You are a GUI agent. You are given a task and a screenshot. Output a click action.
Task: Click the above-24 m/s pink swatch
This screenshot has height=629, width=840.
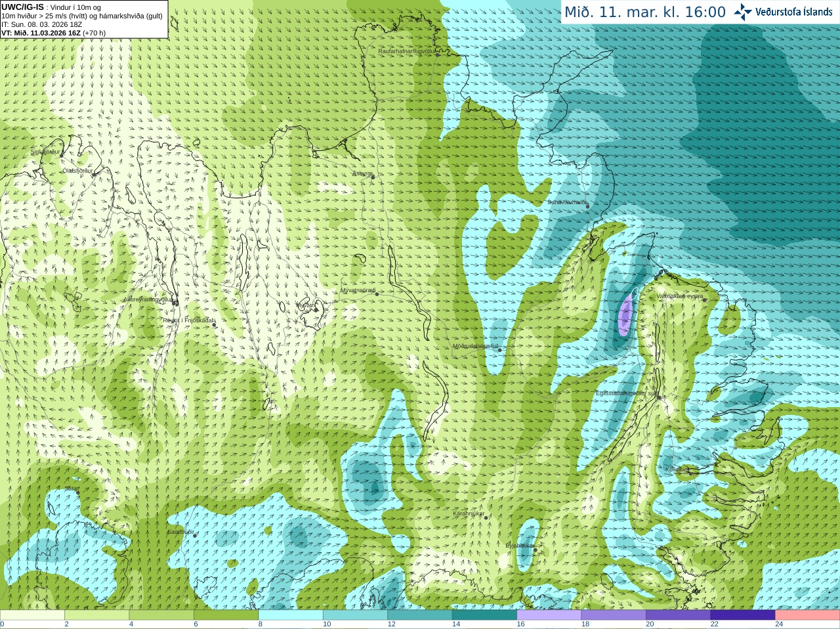(808, 615)
